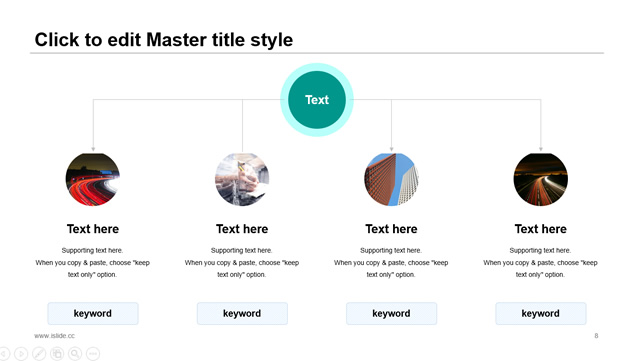This screenshot has width=635, height=361.
Task: Click the third keyword button
Action: [x=391, y=313]
